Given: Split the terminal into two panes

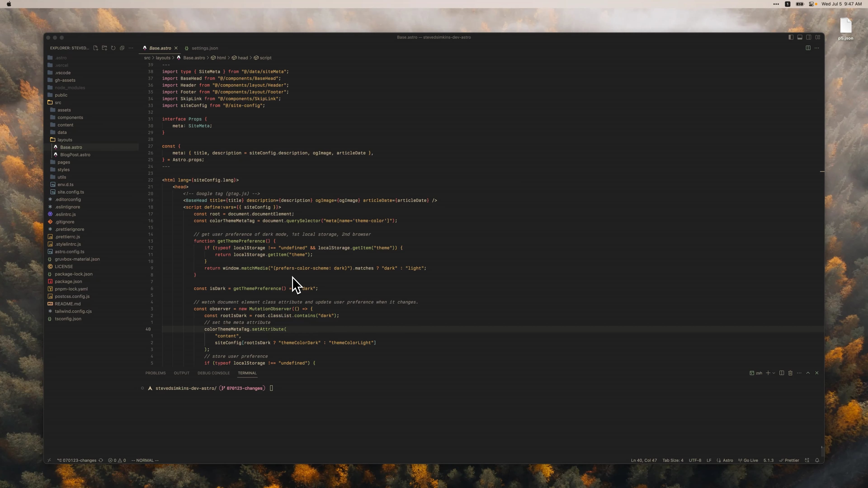Looking at the screenshot, I should [781, 373].
